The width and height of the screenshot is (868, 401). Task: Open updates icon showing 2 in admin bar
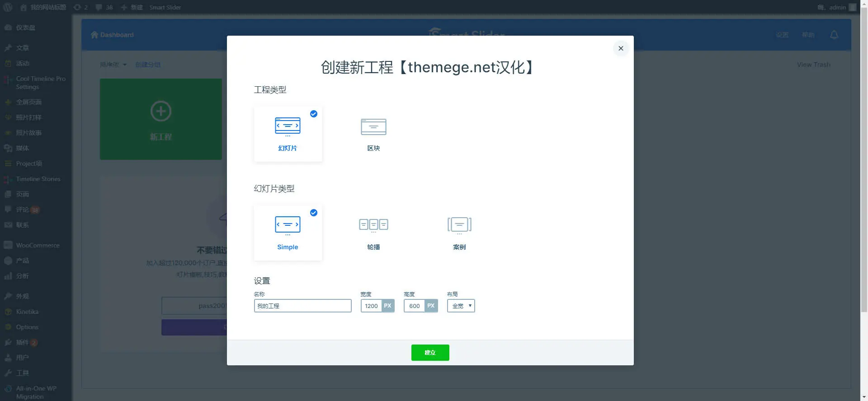tap(80, 7)
